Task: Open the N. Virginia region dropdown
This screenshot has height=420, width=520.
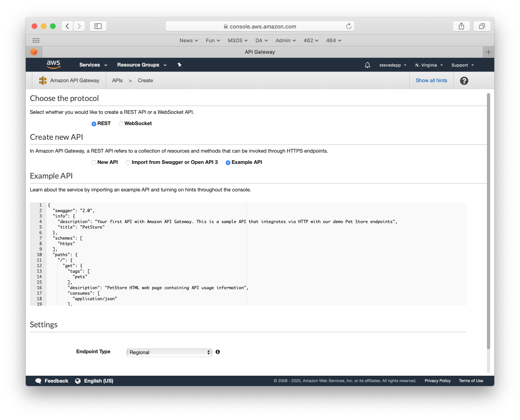Action: 429,65
